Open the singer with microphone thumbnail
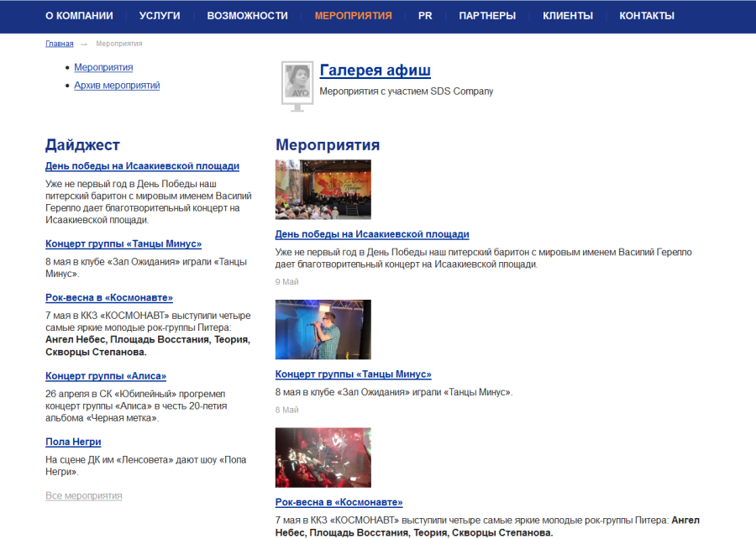756x539 pixels. [323, 329]
